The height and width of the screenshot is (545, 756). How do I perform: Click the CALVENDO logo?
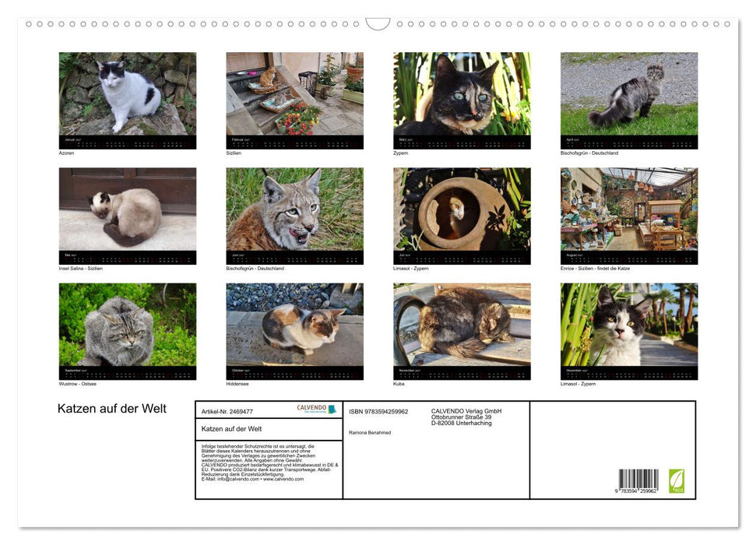pyautogui.click(x=316, y=409)
